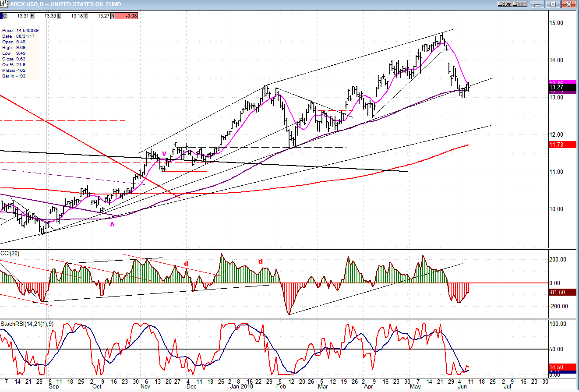Screen dimensions: 579x392
Task: Click the StochRSI(14,21(1),9) indicator label
Action: 23,323
